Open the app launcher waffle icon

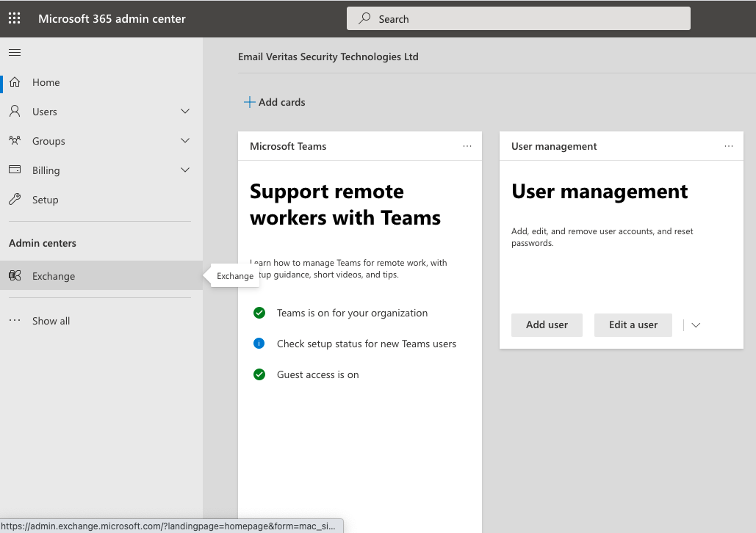(x=15, y=18)
